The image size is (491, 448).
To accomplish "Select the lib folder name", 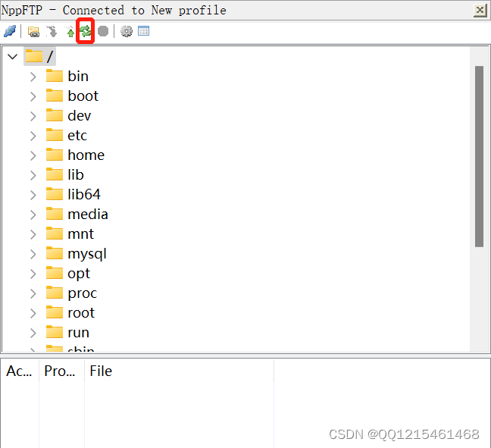I will click(76, 175).
